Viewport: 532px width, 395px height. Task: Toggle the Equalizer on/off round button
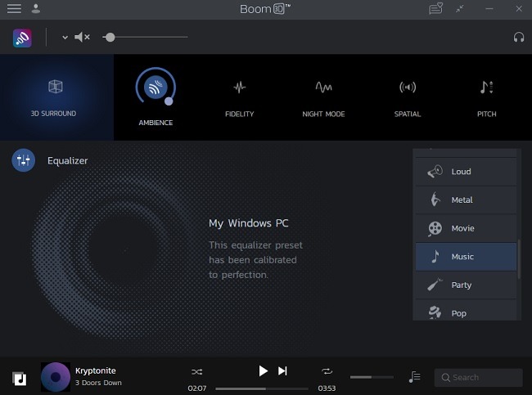coord(24,160)
